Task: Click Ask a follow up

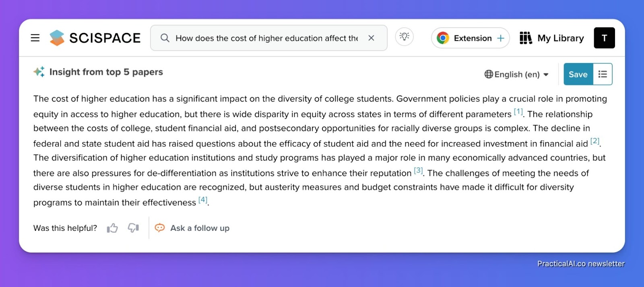Action: point(192,228)
